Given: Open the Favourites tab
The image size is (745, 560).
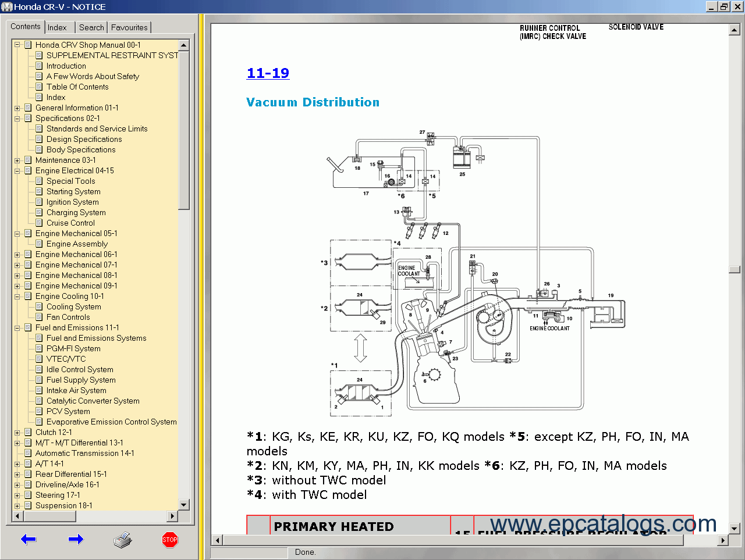Looking at the screenshot, I should tap(129, 27).
